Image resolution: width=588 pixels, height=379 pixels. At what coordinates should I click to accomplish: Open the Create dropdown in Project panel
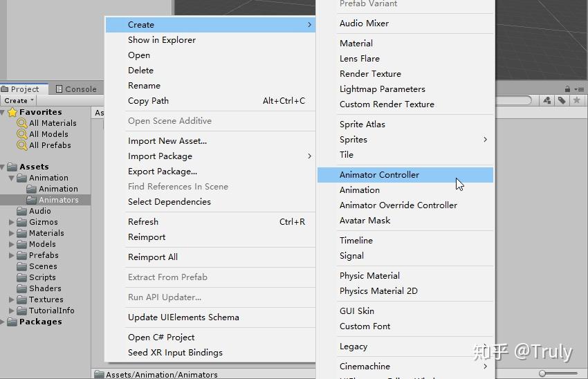(19, 100)
